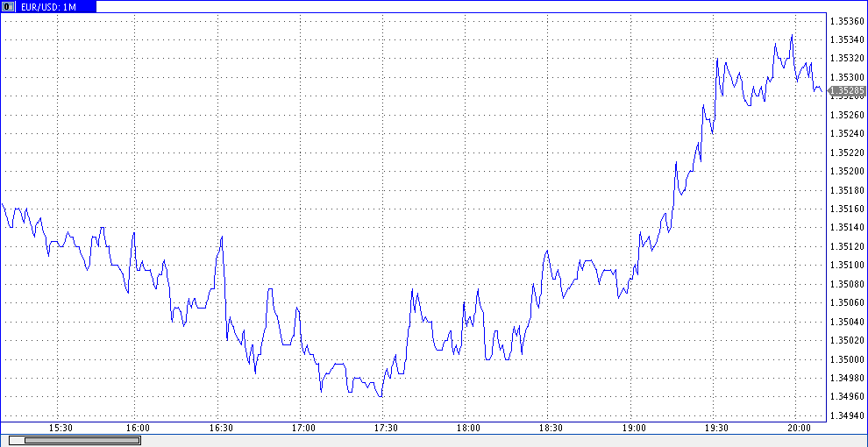Screen dimensions: 868x447
Task: Click the 1.34960 price axis label
Action: (848, 397)
